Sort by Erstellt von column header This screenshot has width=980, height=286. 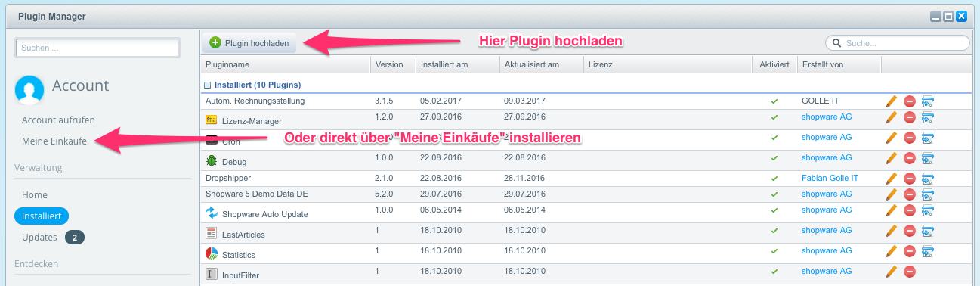click(x=839, y=64)
